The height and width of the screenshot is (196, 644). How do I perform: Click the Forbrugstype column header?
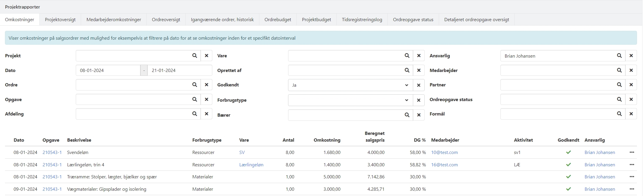click(207, 140)
